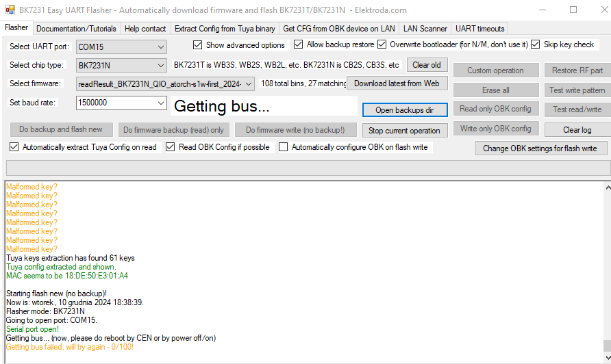This screenshot has width=611, height=364.
Task: Click Stop current operation button
Action: click(x=404, y=131)
